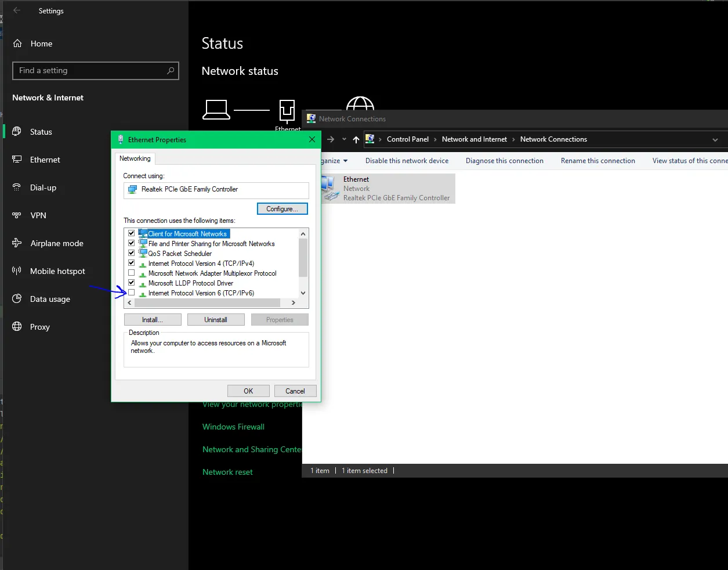
Task: Expand chevron after Network and Internet breadcrumb
Action: 514,139
